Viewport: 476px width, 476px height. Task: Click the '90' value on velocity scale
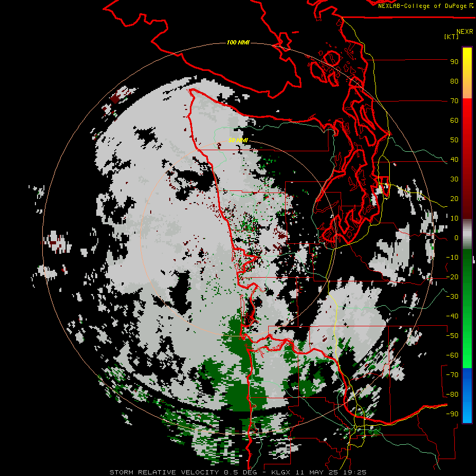[454, 62]
